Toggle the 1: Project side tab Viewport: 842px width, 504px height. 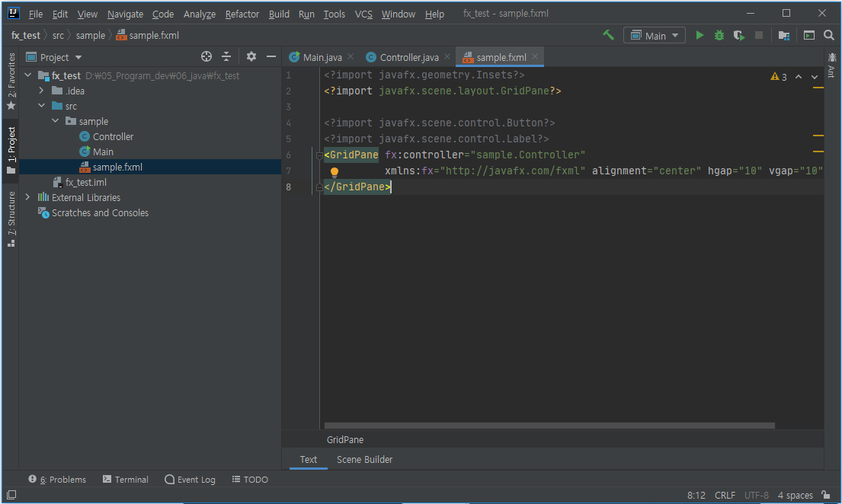(11, 151)
